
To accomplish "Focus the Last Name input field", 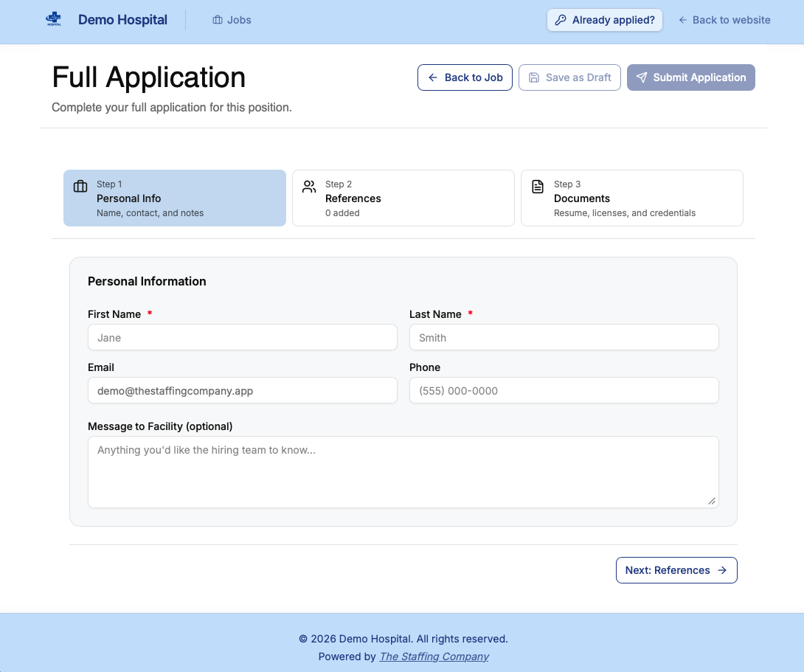I will [x=564, y=337].
